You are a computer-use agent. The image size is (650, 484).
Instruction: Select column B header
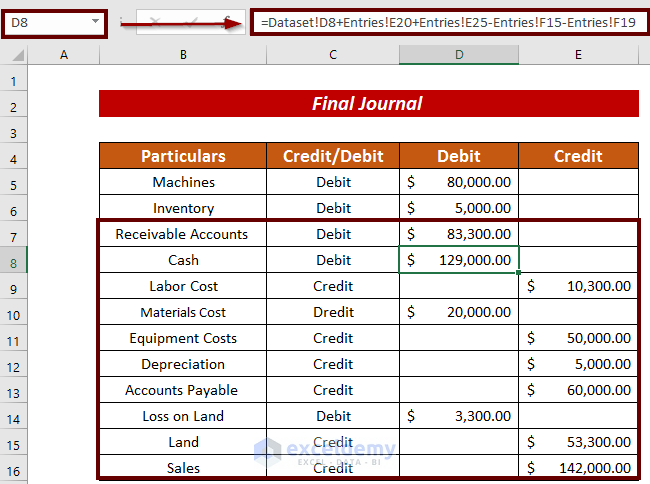pos(183,55)
